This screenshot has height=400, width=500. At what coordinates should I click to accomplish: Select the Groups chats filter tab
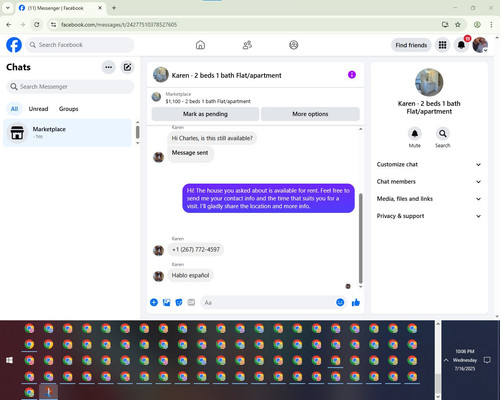tap(68, 109)
